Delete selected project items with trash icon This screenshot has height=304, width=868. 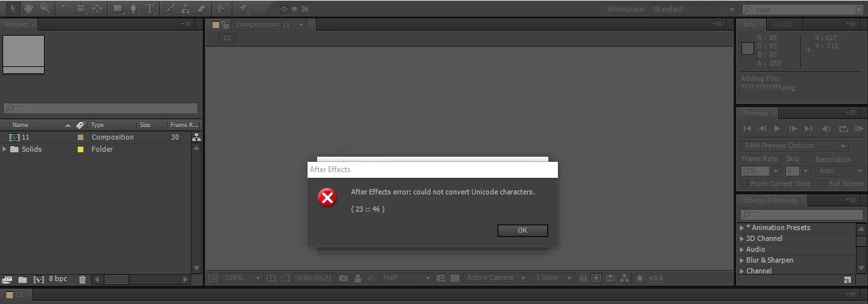click(x=82, y=279)
